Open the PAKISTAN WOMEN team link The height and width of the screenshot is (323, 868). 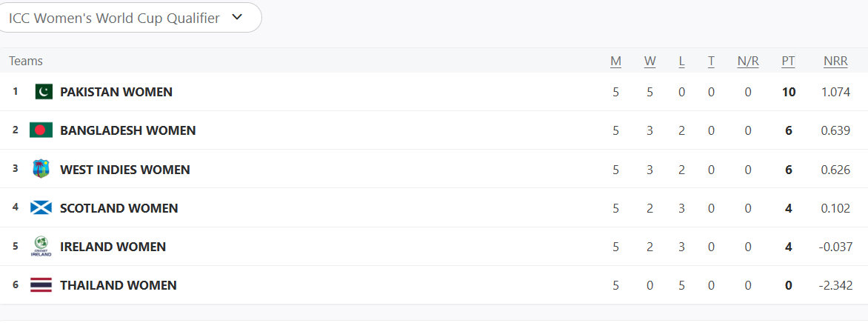click(x=116, y=92)
